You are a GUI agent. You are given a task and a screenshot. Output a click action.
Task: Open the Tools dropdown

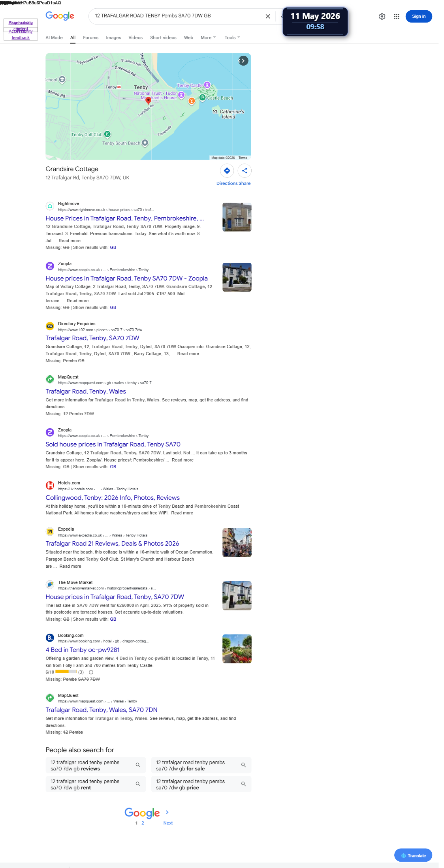tap(232, 38)
